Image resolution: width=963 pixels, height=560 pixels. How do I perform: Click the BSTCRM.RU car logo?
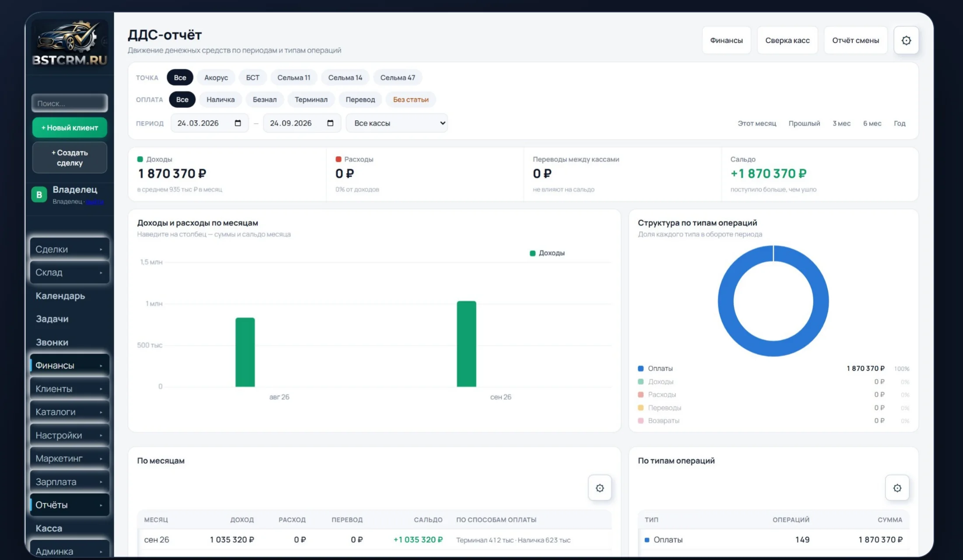(x=70, y=43)
